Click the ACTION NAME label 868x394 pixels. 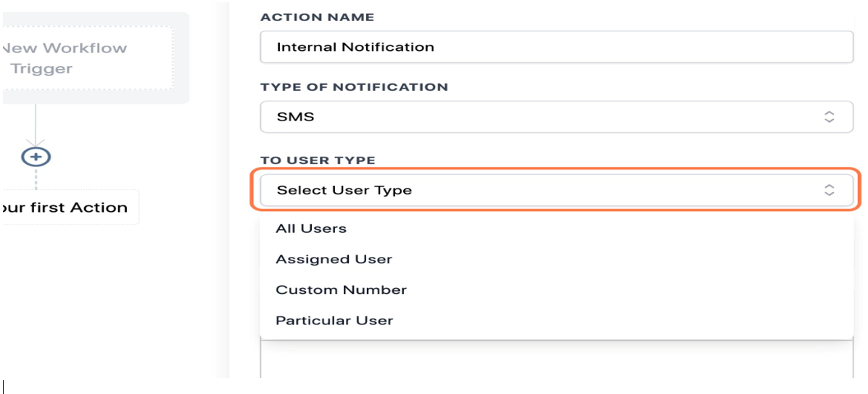coord(317,17)
